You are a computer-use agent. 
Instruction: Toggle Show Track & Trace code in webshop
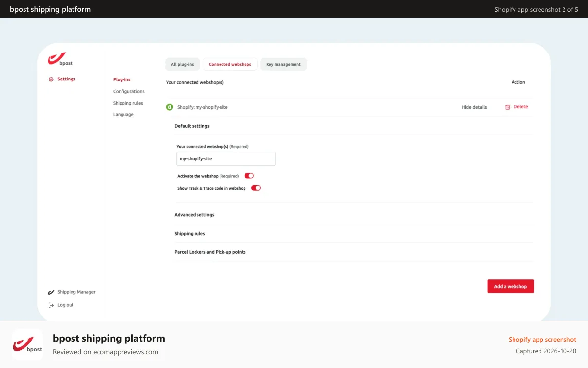tap(256, 188)
